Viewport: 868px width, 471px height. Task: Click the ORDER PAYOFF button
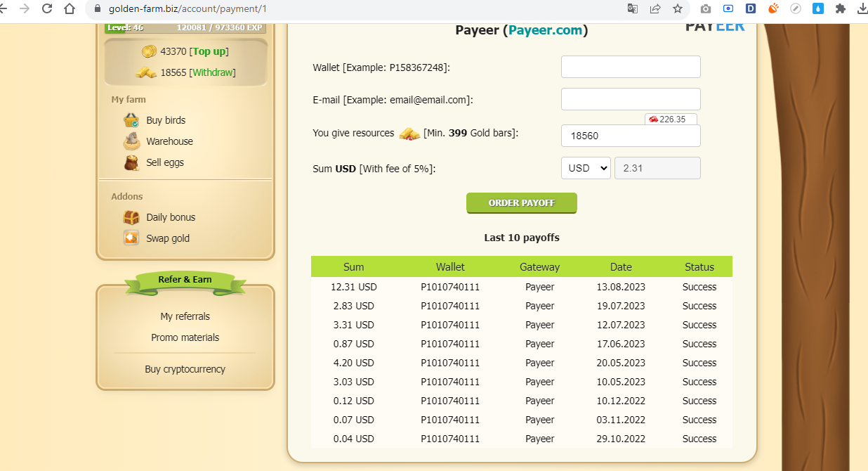522,202
